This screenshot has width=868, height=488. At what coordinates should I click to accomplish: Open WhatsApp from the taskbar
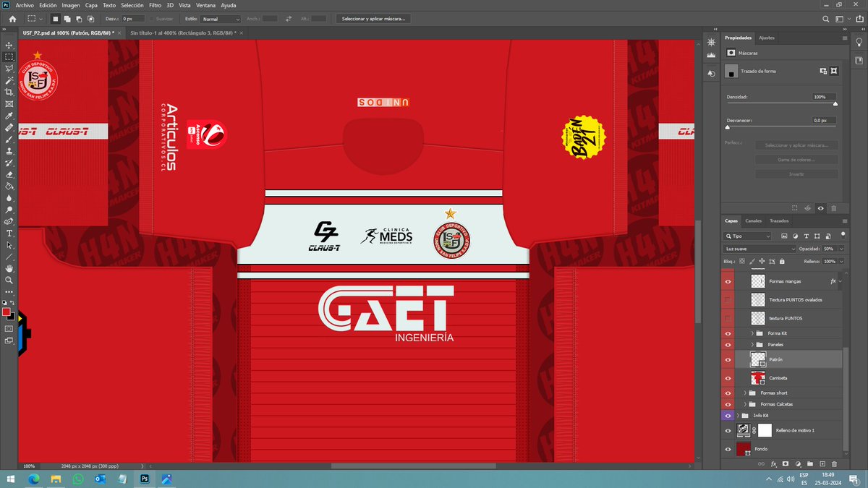(x=78, y=479)
